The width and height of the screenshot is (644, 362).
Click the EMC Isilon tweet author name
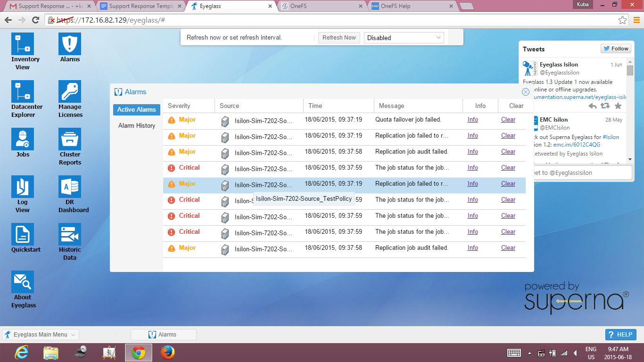[553, 120]
